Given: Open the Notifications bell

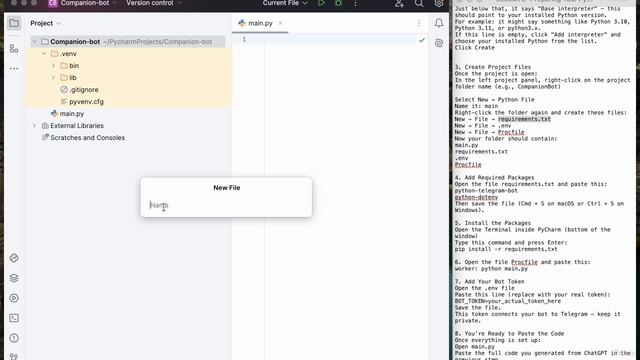Looking at the screenshot, I should [x=439, y=23].
